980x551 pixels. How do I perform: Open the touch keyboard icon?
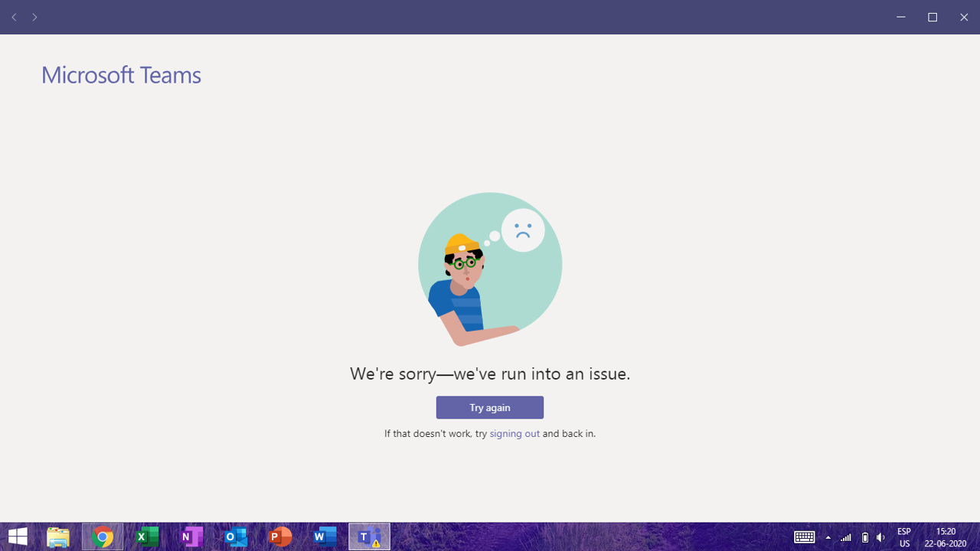click(804, 537)
